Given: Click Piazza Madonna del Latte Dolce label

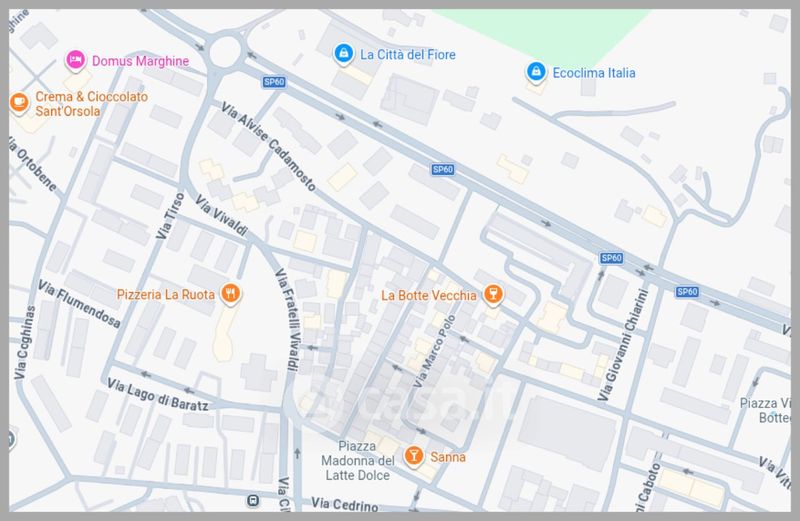Looking at the screenshot, I should coord(358,461).
